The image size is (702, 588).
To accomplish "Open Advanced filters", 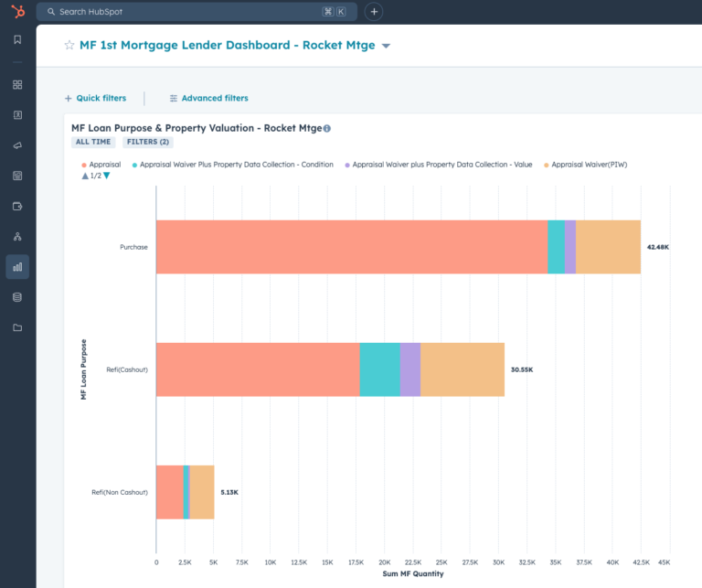I will click(208, 98).
